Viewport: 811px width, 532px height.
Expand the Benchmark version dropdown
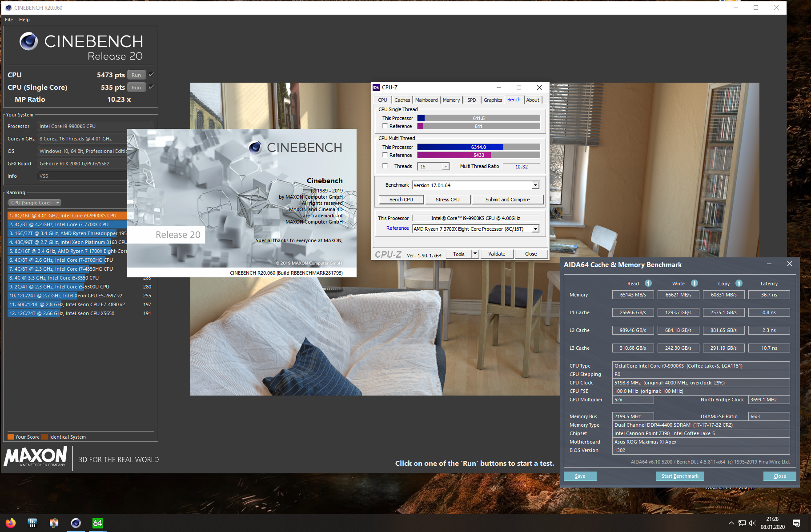pyautogui.click(x=535, y=185)
